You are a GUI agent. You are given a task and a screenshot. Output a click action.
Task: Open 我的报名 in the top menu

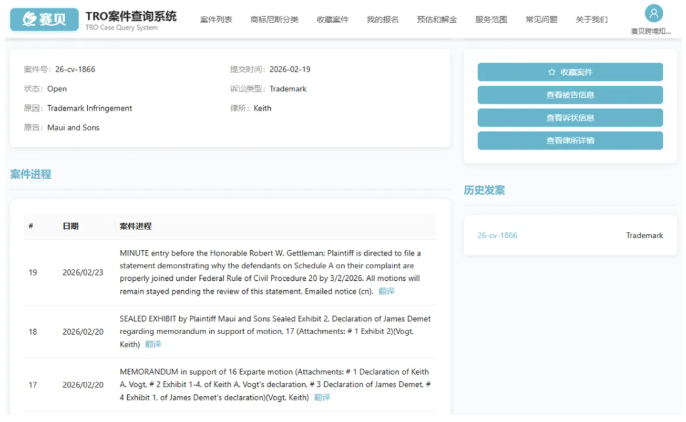click(382, 20)
